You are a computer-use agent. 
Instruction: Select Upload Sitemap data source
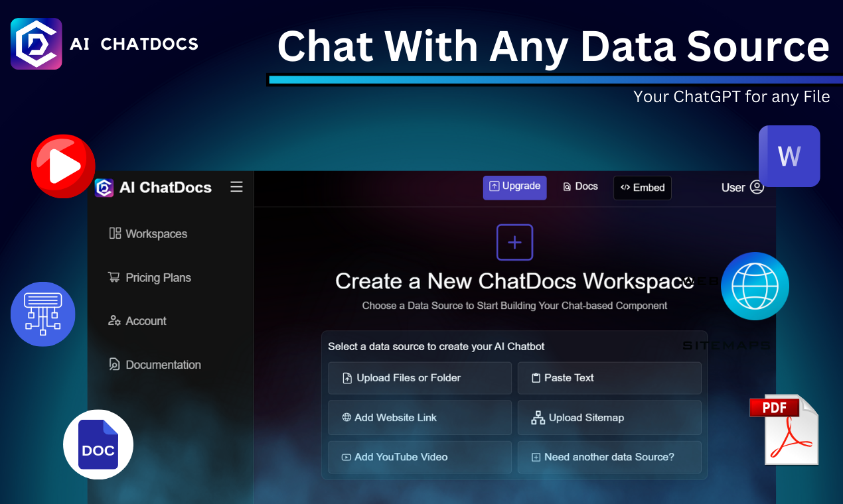609,418
